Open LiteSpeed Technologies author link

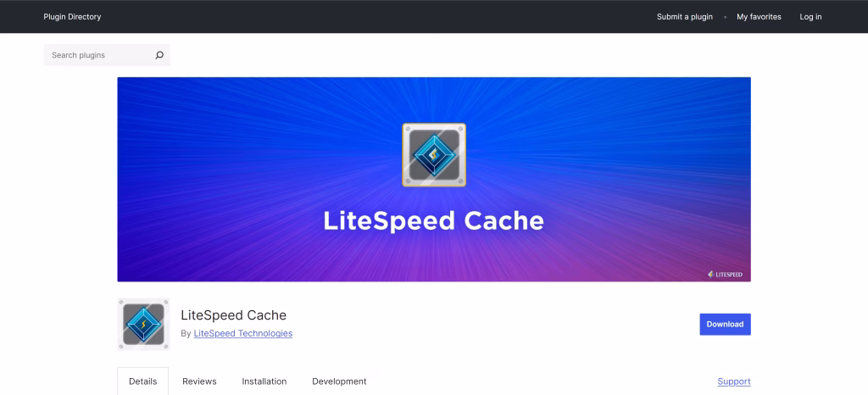243,334
